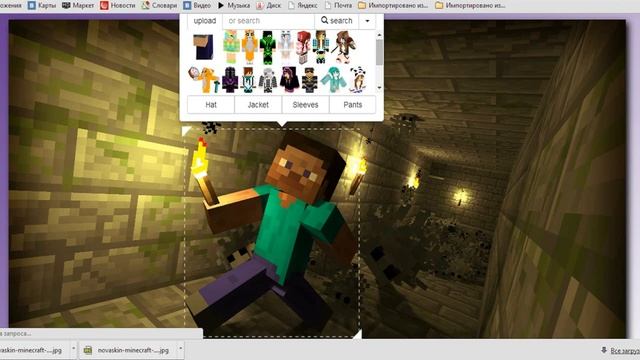Image resolution: width=640 pixels, height=360 pixels.
Task: Open the Карты bookmark
Action: (42, 5)
